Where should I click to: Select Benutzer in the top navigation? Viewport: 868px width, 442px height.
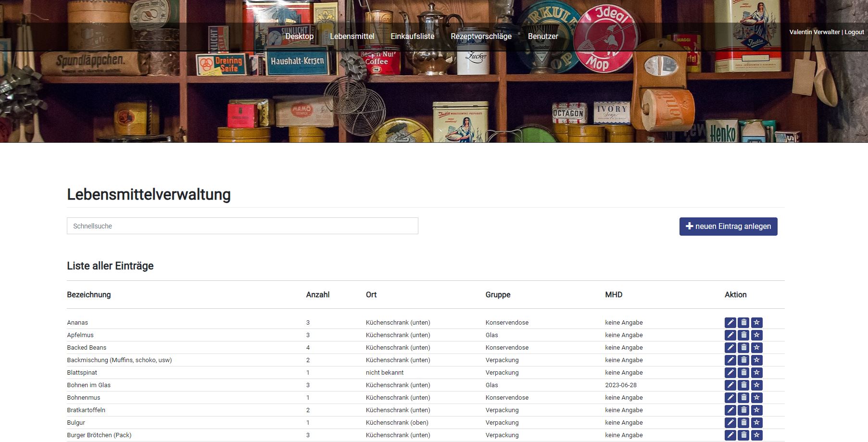click(x=543, y=36)
